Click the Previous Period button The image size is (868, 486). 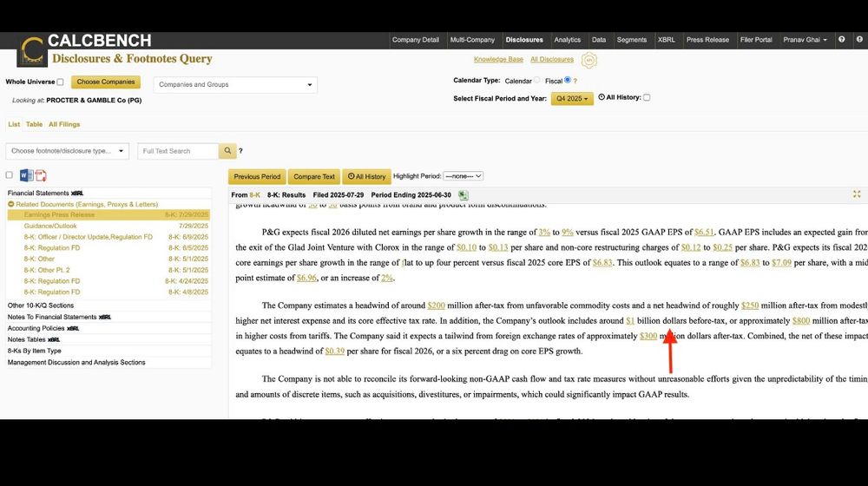coord(257,176)
